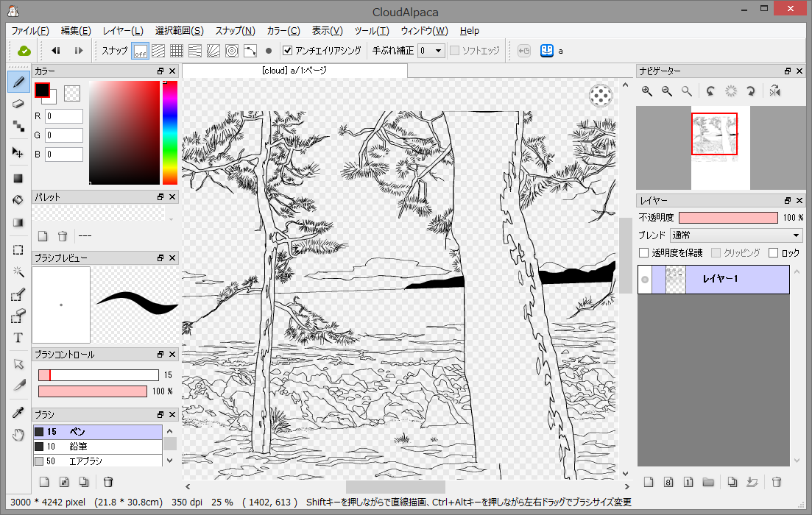Delete layer with Layers panel trash icon
812x515 pixels.
pos(776,482)
